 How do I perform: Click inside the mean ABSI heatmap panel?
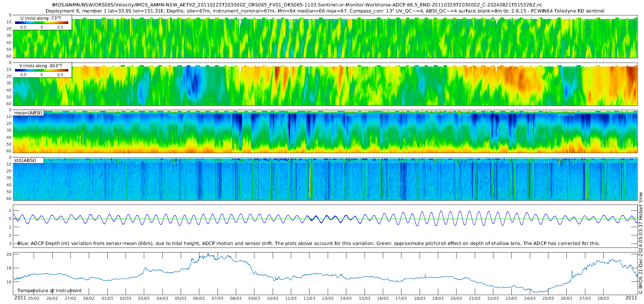pos(325,132)
